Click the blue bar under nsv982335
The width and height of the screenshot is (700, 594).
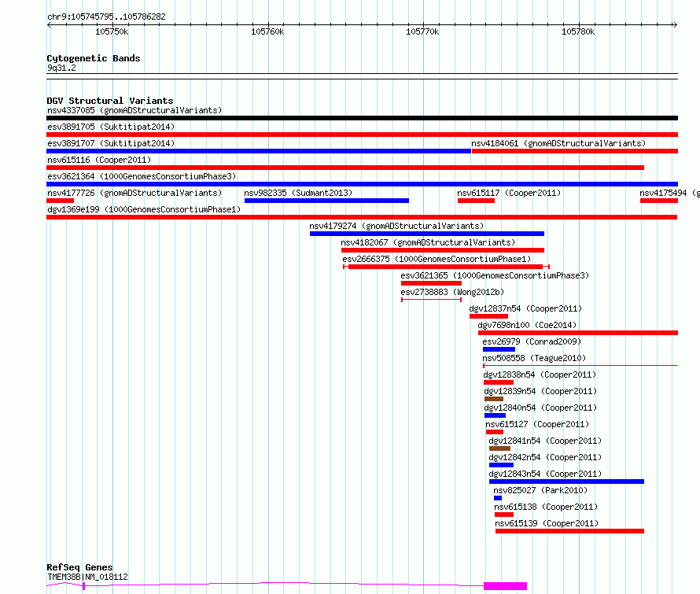pyautogui.click(x=326, y=201)
